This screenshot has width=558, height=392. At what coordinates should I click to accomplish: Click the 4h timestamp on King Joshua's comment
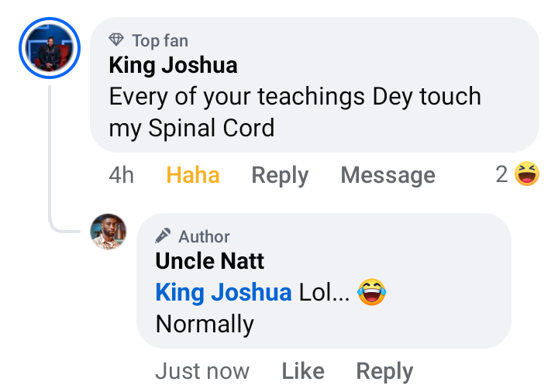tap(121, 175)
